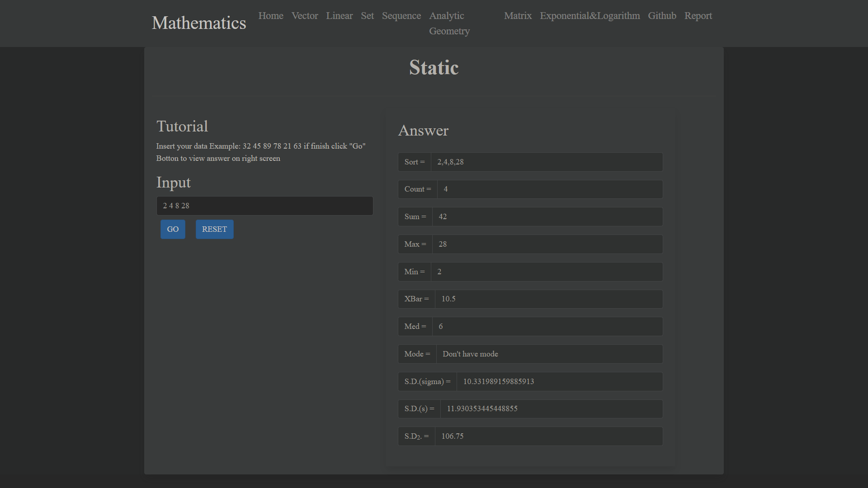Open the Home page link
Viewport: 868px width, 488px height.
(x=270, y=15)
